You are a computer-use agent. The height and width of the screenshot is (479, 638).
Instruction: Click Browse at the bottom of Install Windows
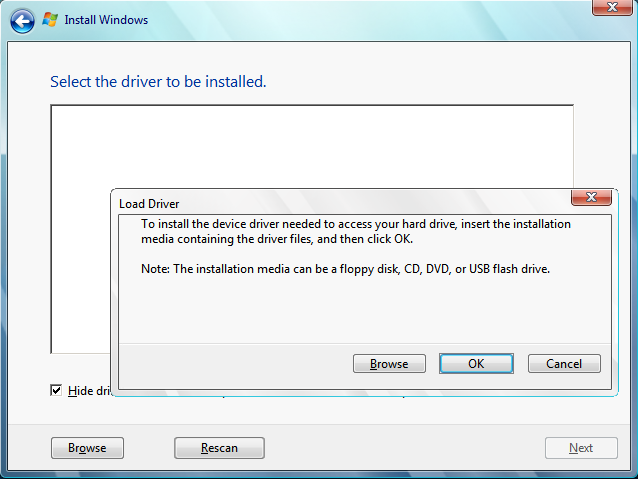(87, 448)
